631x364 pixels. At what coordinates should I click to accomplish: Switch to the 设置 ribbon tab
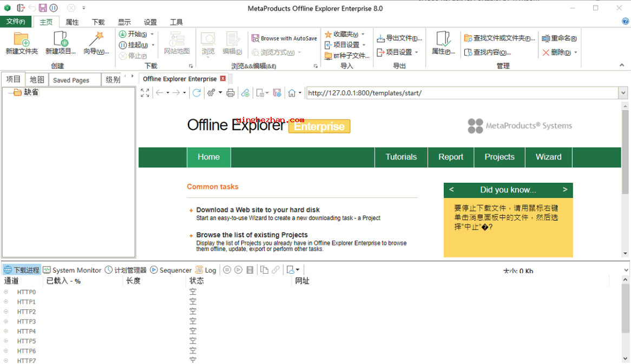click(x=150, y=22)
